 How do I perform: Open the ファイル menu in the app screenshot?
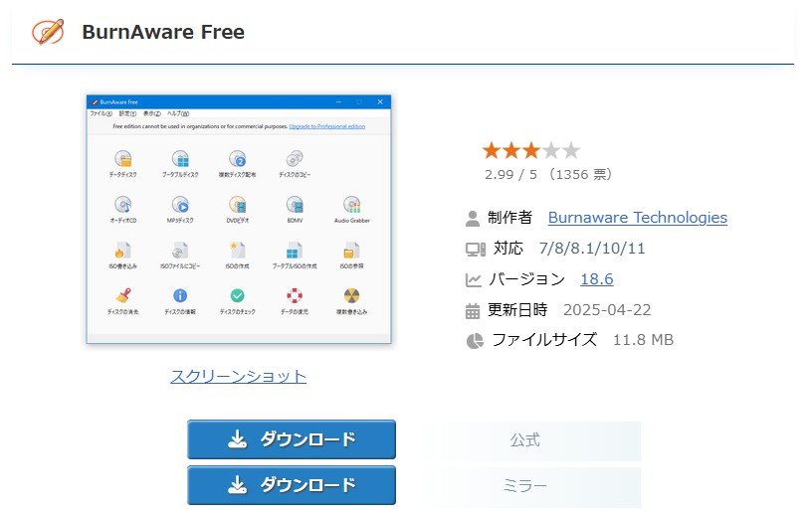coord(101,113)
